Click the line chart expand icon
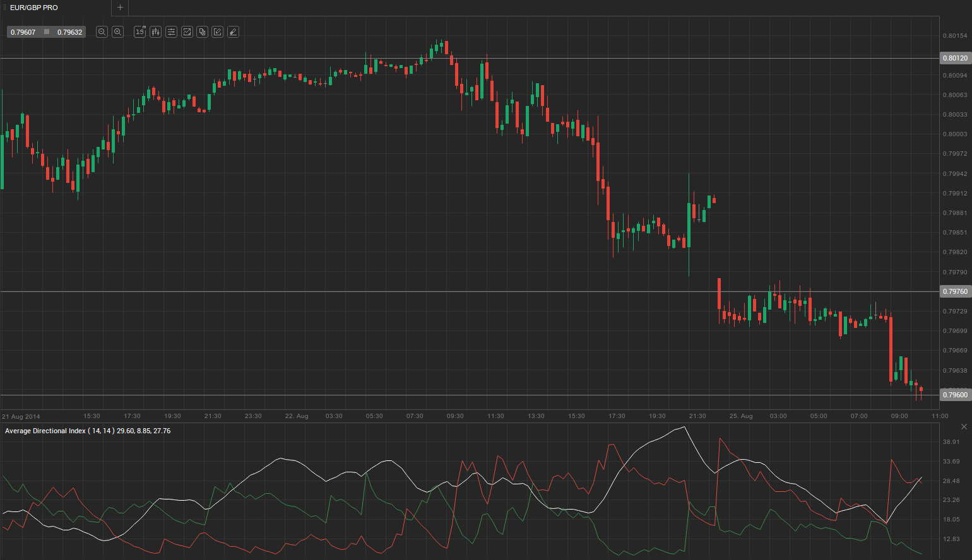Image resolution: width=972 pixels, height=560 pixels. (187, 32)
